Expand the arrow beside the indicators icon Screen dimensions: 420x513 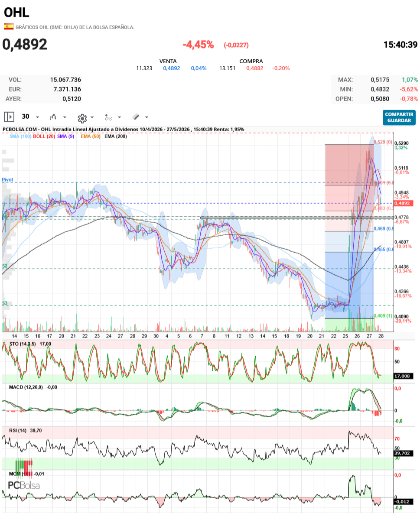point(119,117)
